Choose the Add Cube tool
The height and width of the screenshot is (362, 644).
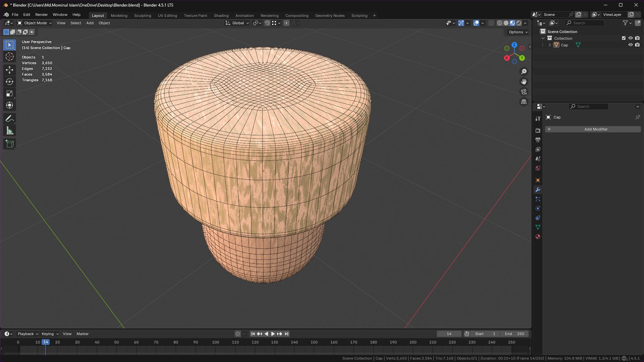(x=9, y=144)
